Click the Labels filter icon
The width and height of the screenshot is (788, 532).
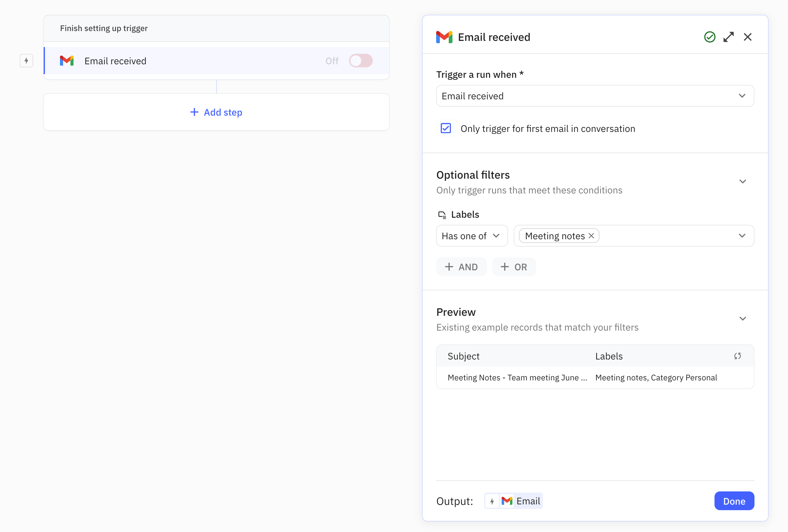click(x=442, y=215)
